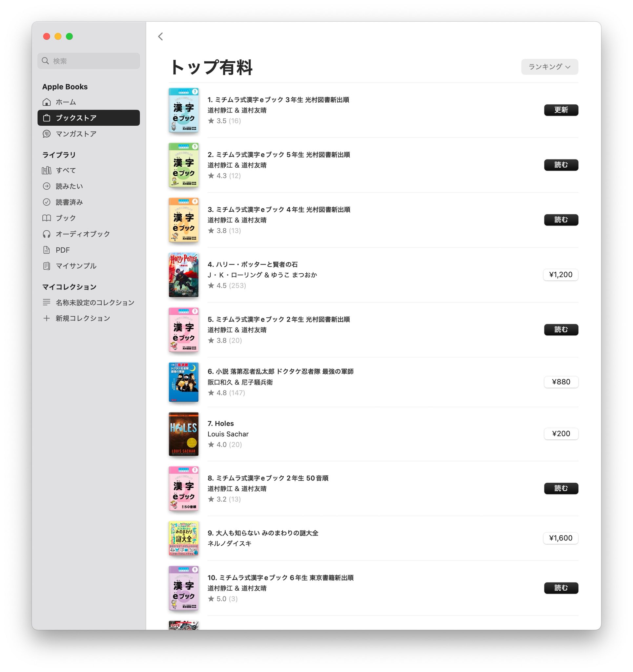Buy Holes for ¥200
This screenshot has width=633, height=672.
tap(561, 434)
